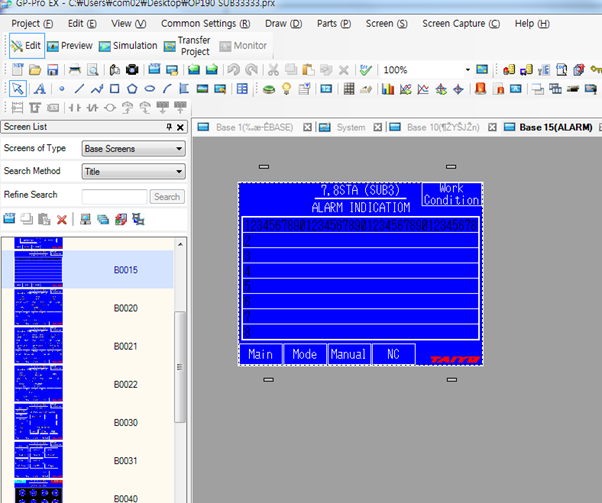The height and width of the screenshot is (503, 602).
Task: Select the Polygon drawing tool
Action: (132, 89)
